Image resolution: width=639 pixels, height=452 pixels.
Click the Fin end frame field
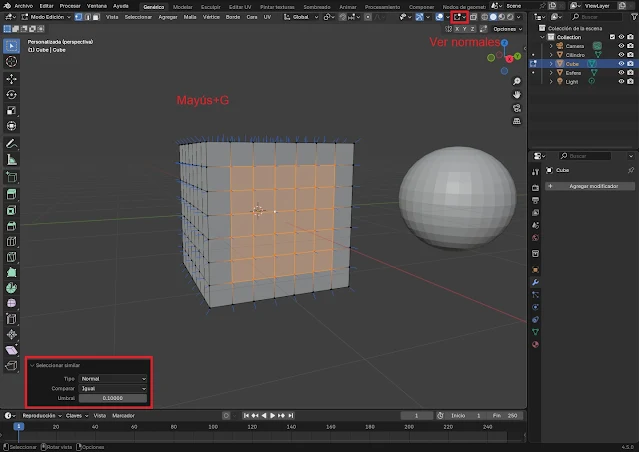coord(505,416)
